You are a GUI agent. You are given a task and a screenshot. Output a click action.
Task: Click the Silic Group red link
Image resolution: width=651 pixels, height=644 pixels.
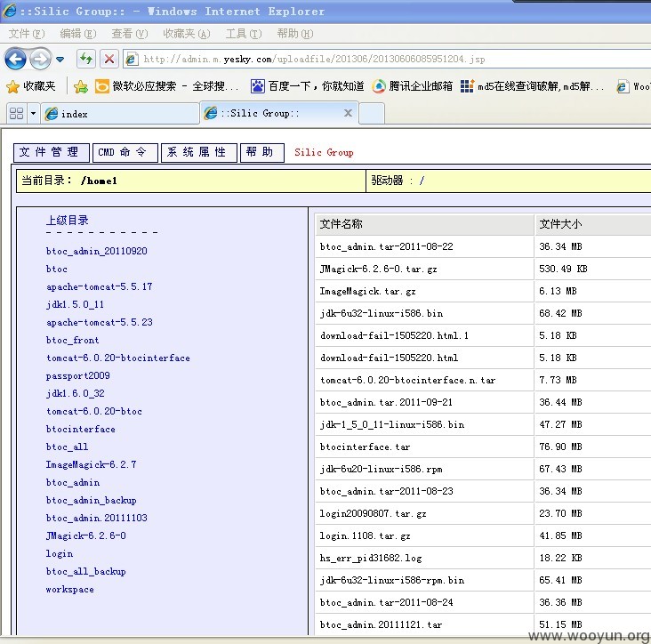tap(324, 152)
